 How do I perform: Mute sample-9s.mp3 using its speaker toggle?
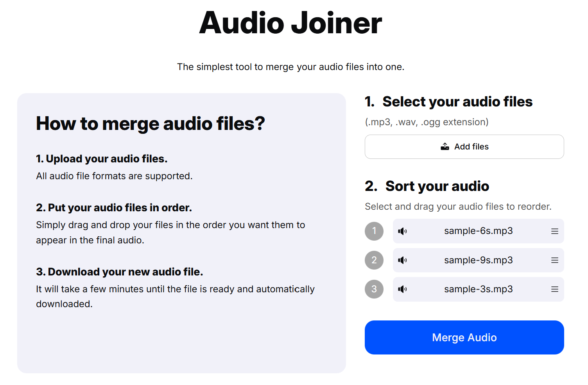tap(402, 260)
